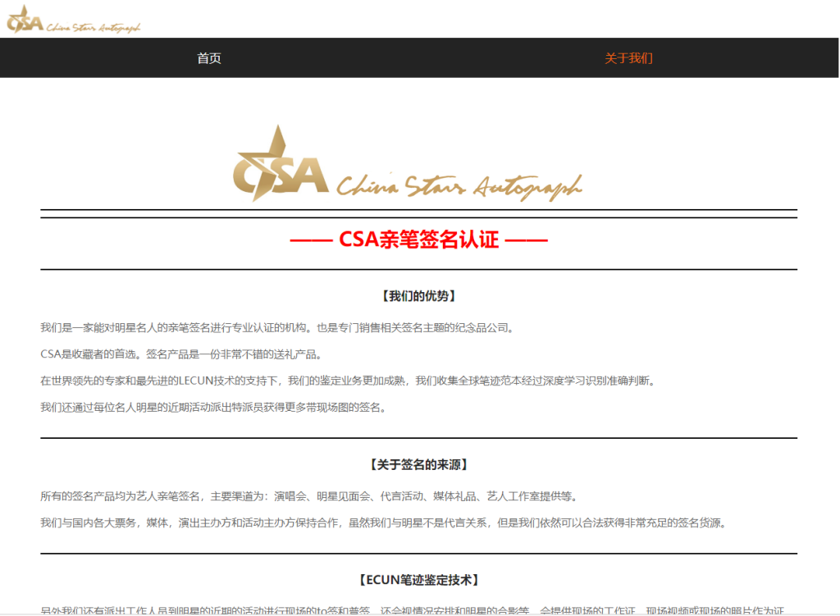Image resolution: width=840 pixels, height=616 pixels.
Task: Click the phrase 带现场图的签名 in advantages section
Action: (x=342, y=407)
